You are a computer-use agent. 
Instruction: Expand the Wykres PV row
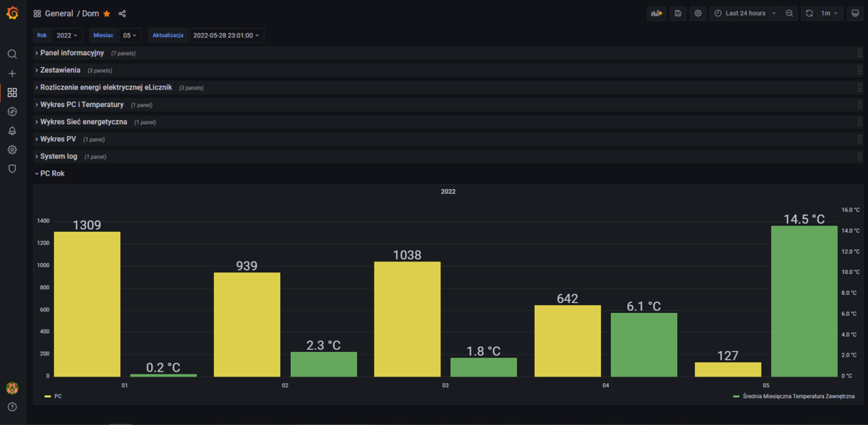[58, 139]
